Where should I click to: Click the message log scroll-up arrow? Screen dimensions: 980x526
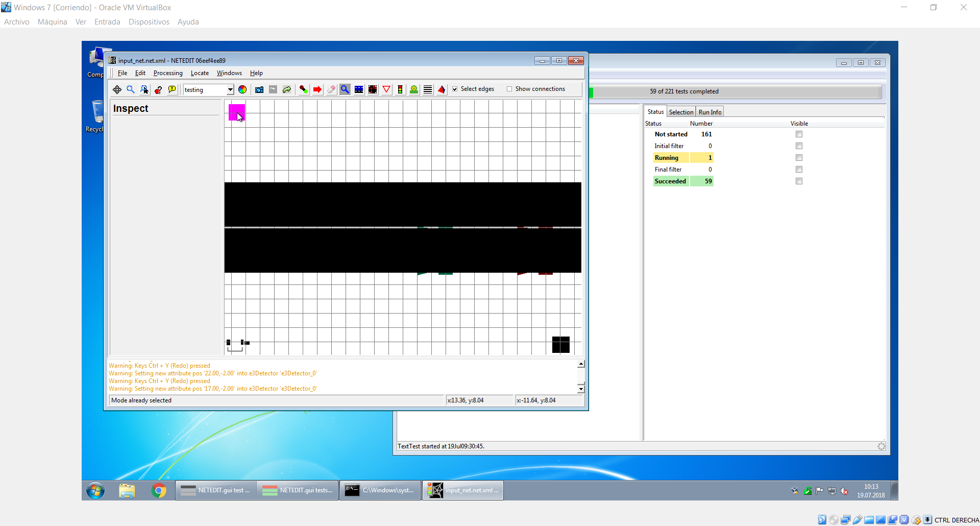click(581, 365)
